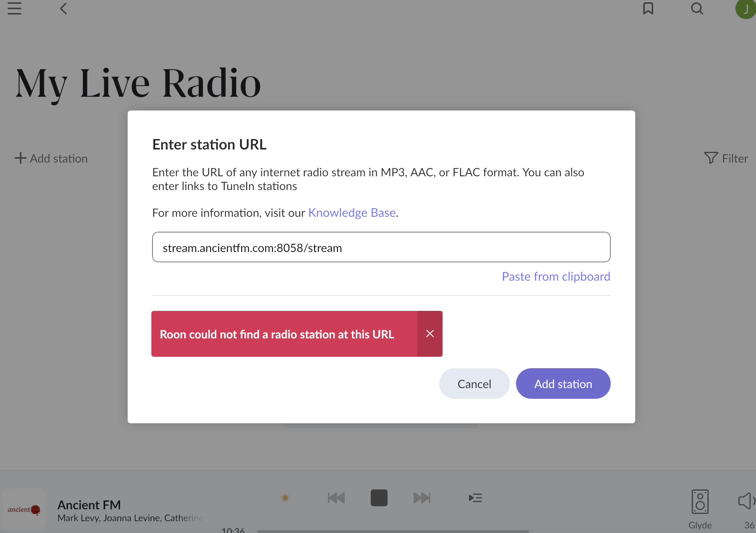Dismiss the red error message
Screen dimensions: 756x533
pos(430,334)
